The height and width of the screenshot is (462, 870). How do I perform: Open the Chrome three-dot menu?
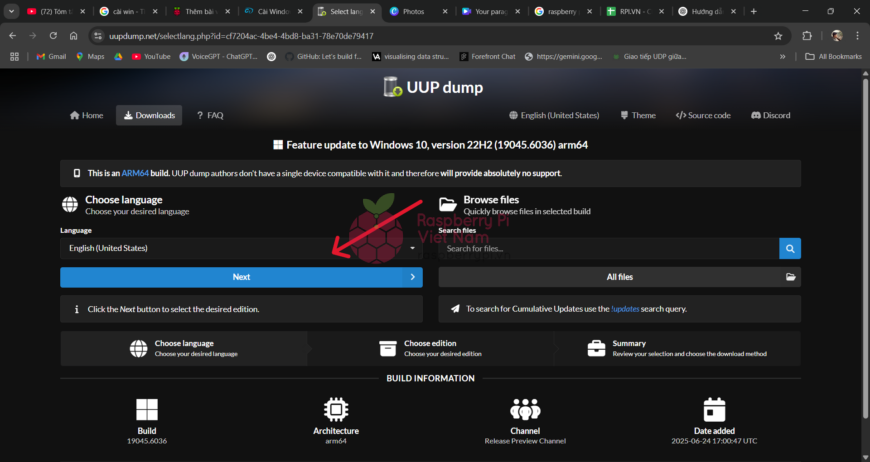click(x=857, y=35)
